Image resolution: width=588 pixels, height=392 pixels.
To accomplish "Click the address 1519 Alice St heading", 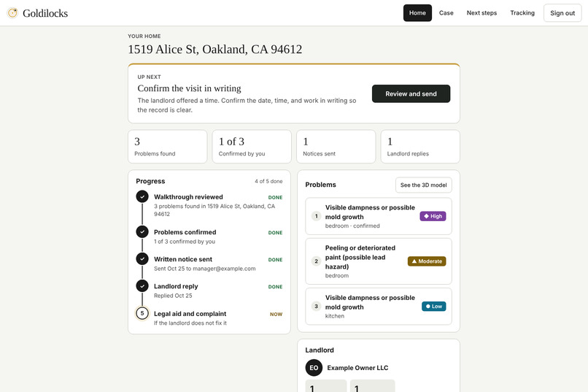I will 215,49.
